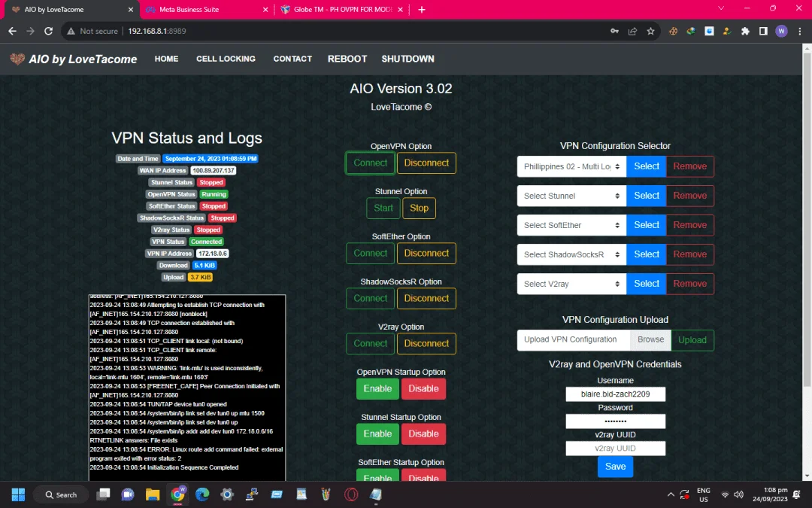Open Task View on taskbar

click(104, 494)
